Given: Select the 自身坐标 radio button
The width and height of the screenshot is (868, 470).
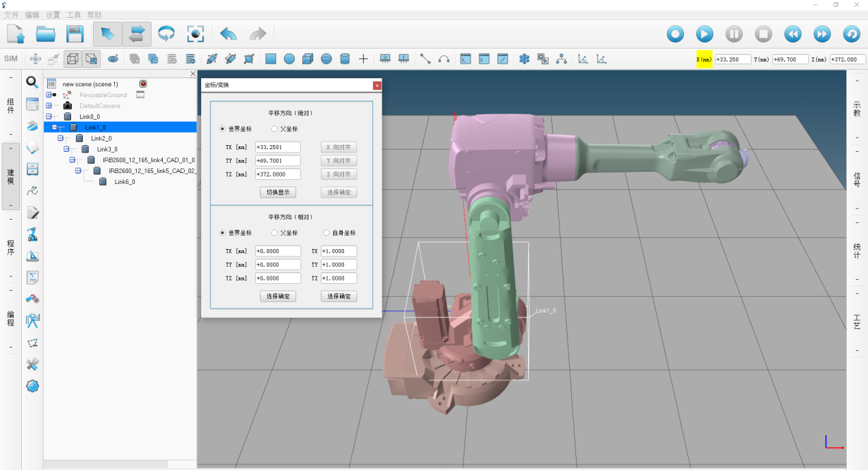Looking at the screenshot, I should (327, 233).
